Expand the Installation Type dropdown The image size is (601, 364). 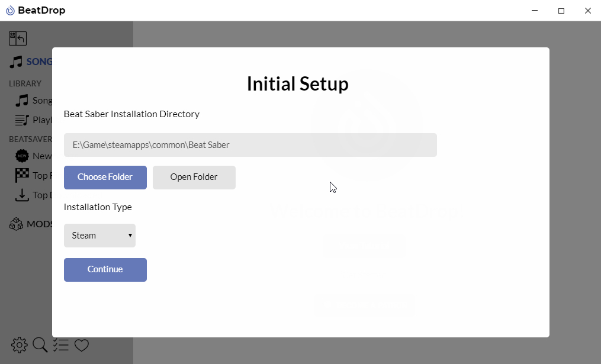[x=99, y=236]
